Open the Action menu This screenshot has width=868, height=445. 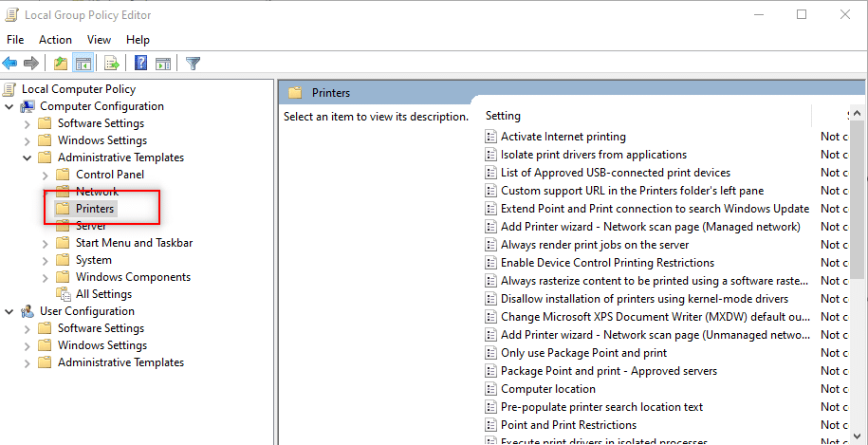tap(55, 40)
